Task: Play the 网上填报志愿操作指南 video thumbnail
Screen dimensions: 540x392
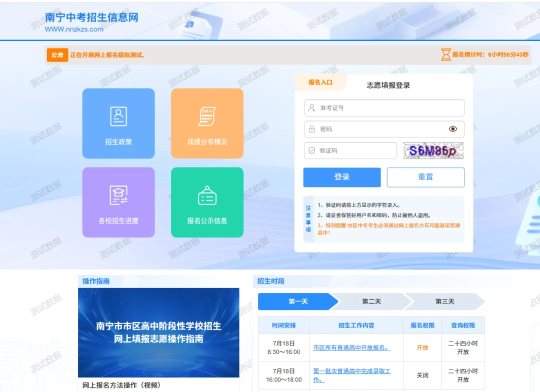Action: [x=158, y=332]
